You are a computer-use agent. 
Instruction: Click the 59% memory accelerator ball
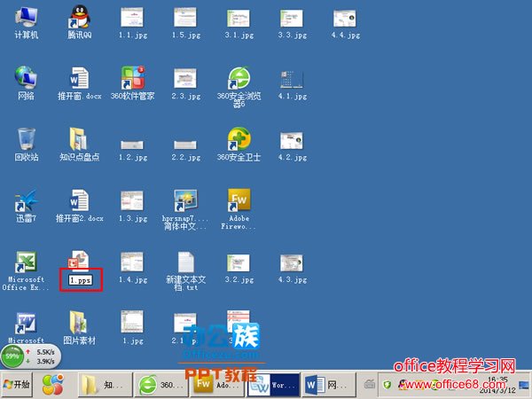pos(12,356)
